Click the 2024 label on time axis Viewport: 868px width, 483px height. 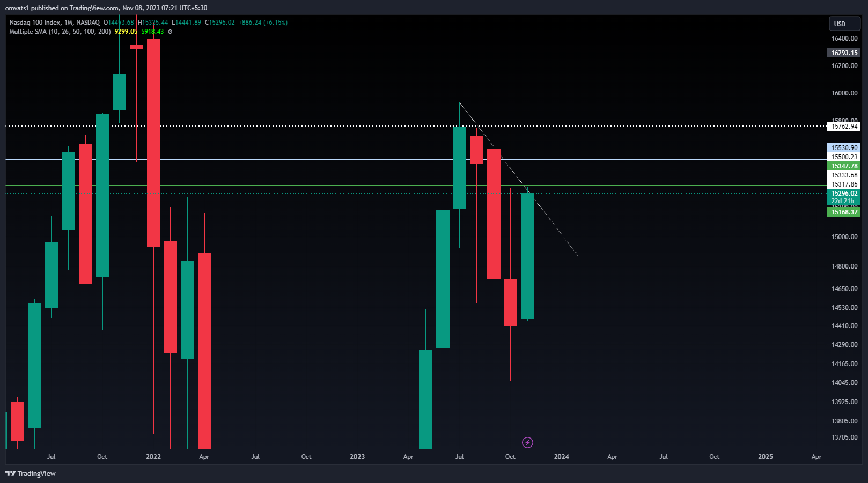coord(562,457)
